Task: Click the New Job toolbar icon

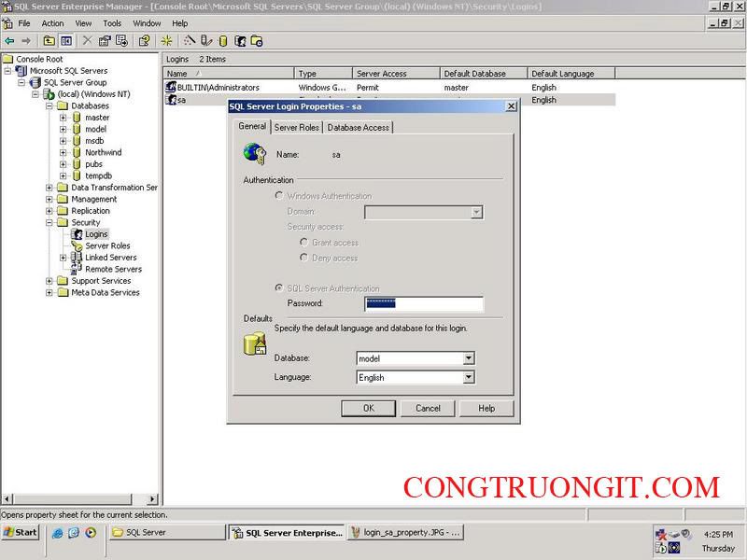Action: point(257,41)
